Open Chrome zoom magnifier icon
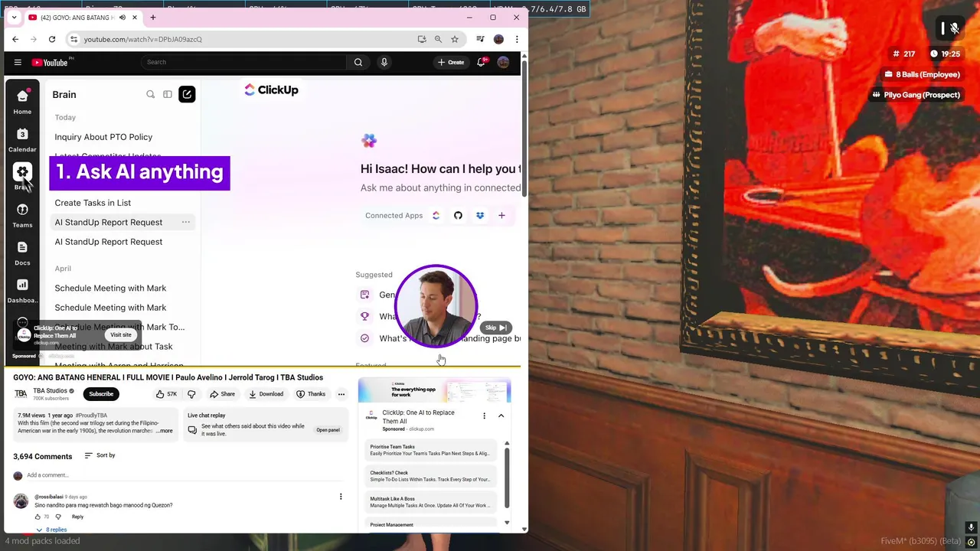 point(438,39)
